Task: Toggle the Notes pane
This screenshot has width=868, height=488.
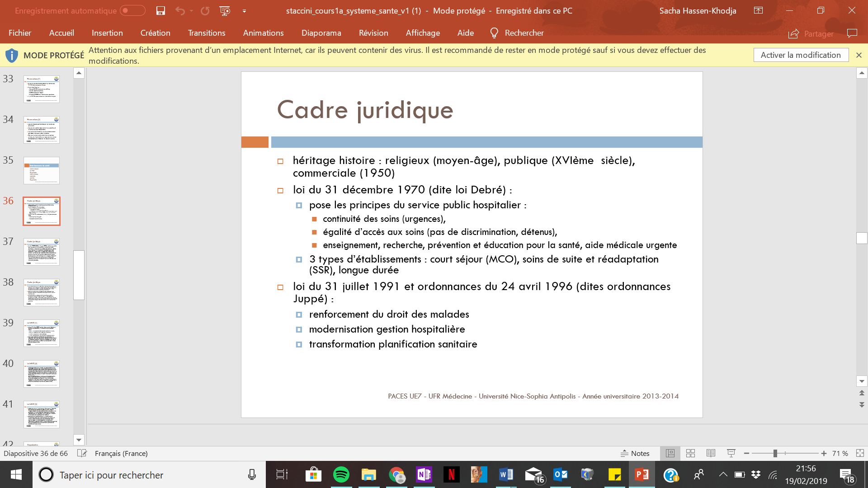Action: tap(635, 453)
